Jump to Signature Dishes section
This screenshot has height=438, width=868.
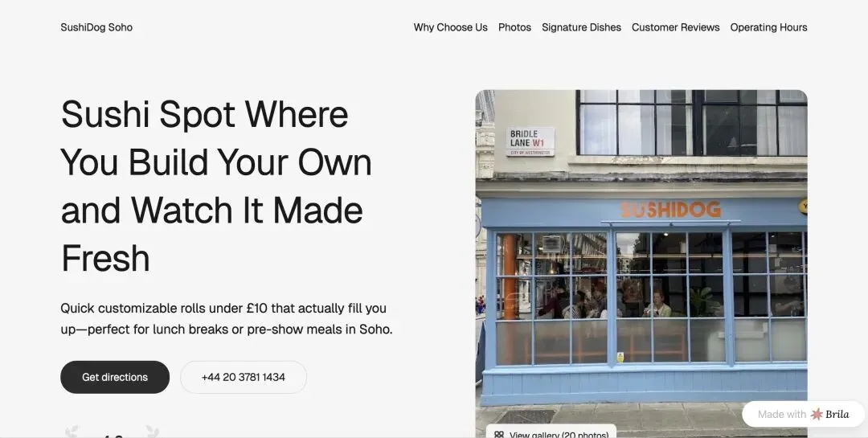[581, 27]
